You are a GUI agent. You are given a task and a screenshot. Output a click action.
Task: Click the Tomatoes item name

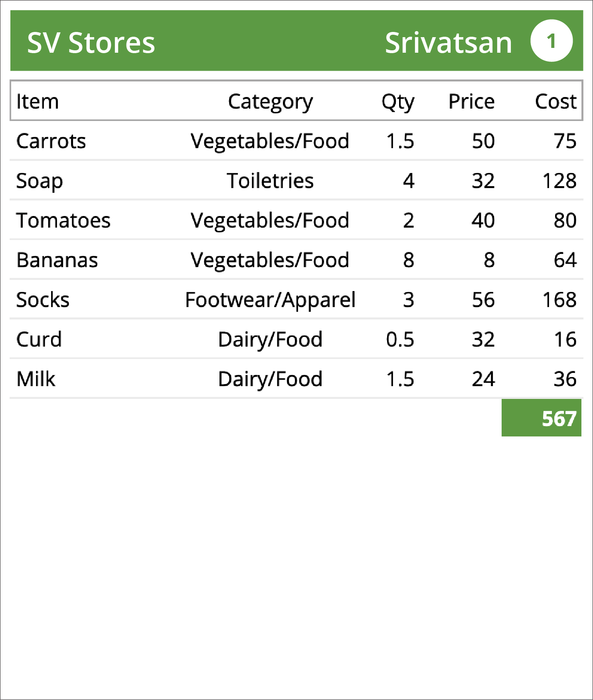pos(63,220)
